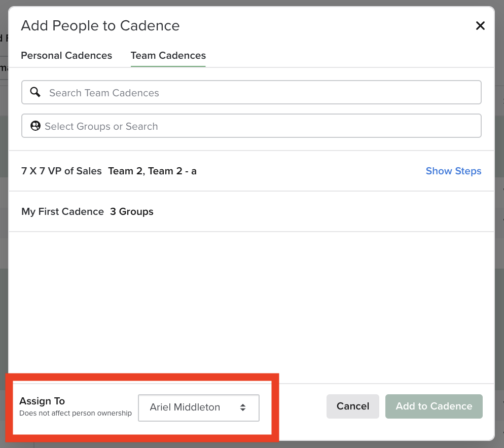Click the Assign To dropdown arrows icon
This screenshot has height=448, width=504.
pyautogui.click(x=243, y=407)
